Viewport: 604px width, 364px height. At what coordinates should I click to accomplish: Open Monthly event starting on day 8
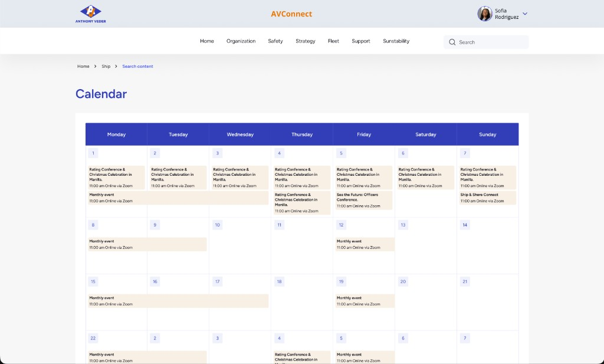pos(147,244)
